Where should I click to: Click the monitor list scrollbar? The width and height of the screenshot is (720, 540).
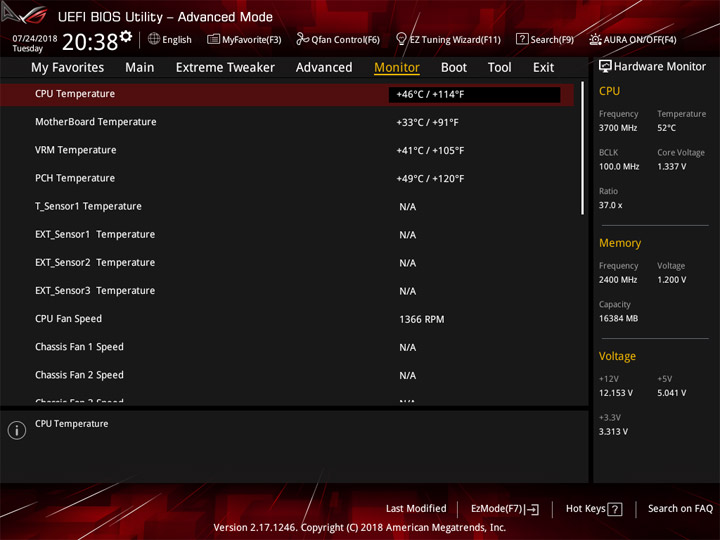point(582,148)
